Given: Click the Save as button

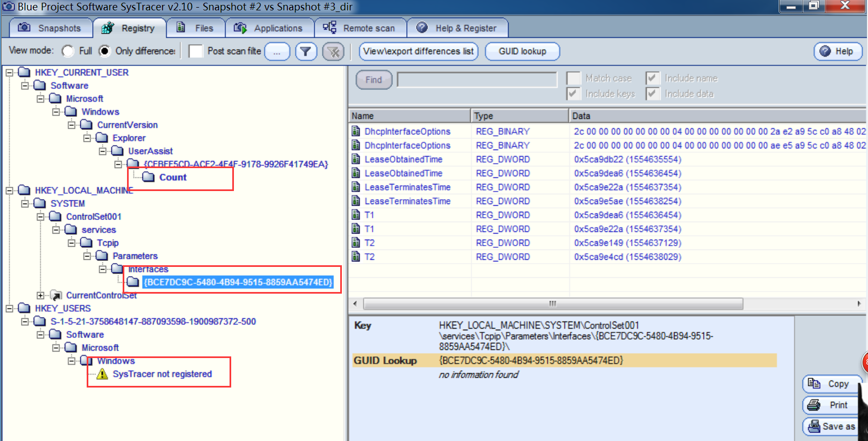Looking at the screenshot, I should [832, 426].
